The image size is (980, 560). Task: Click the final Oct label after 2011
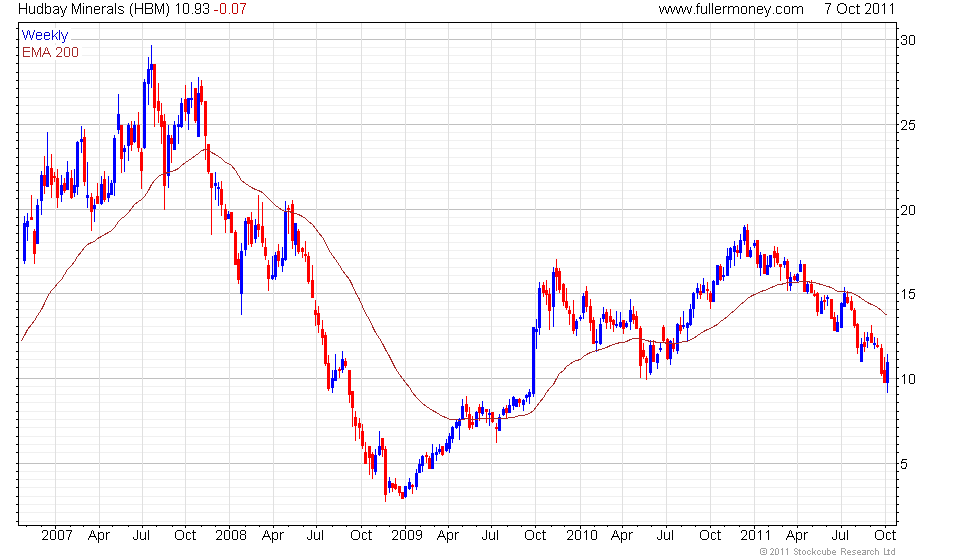pos(885,536)
